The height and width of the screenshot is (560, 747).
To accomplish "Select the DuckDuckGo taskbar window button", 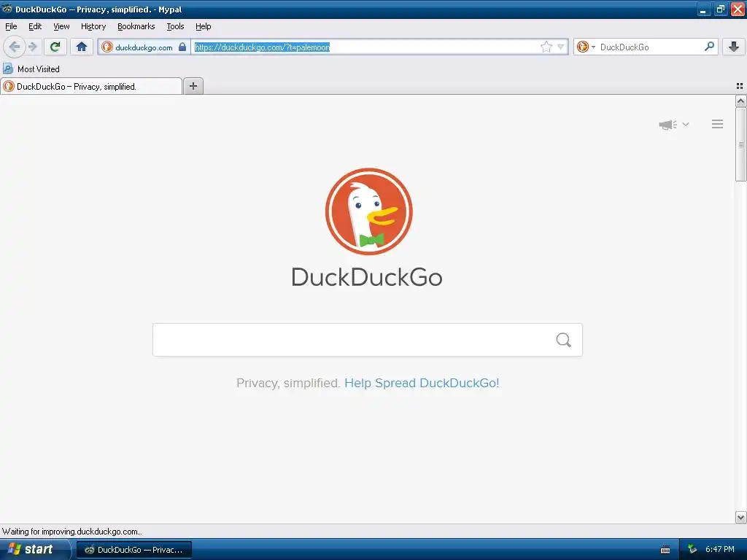I will coord(134,550).
